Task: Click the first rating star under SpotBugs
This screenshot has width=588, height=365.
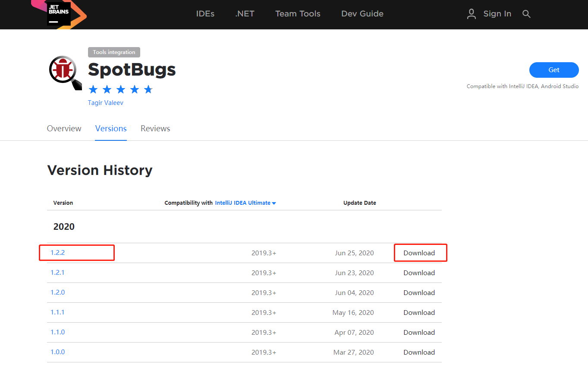Action: 93,89
